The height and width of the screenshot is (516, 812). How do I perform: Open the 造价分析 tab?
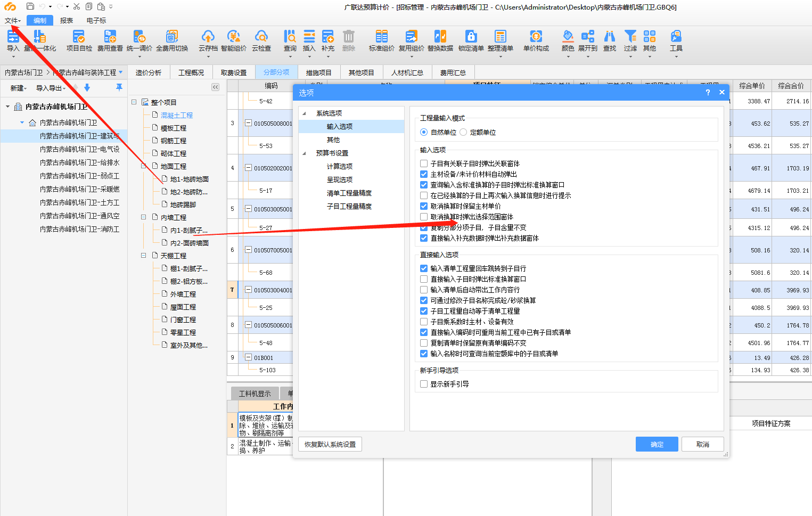click(x=148, y=72)
